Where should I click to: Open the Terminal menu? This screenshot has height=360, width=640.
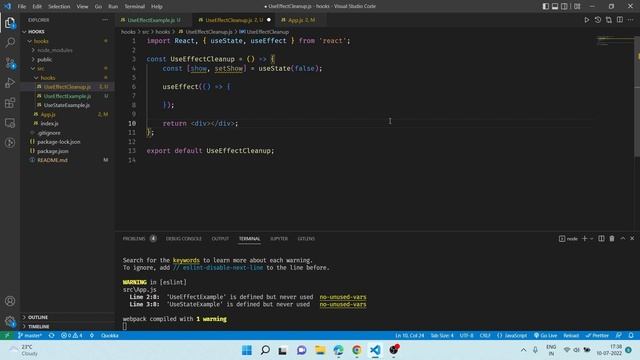click(x=134, y=7)
